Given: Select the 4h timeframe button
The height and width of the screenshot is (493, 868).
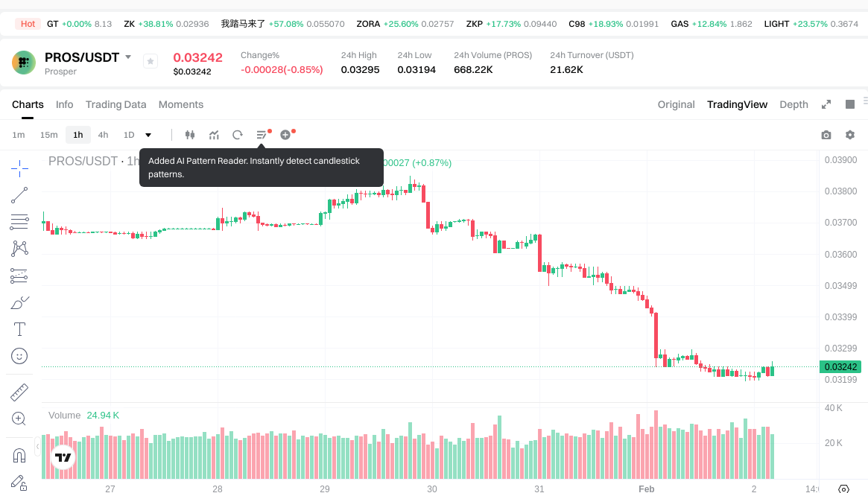Looking at the screenshot, I should [103, 135].
